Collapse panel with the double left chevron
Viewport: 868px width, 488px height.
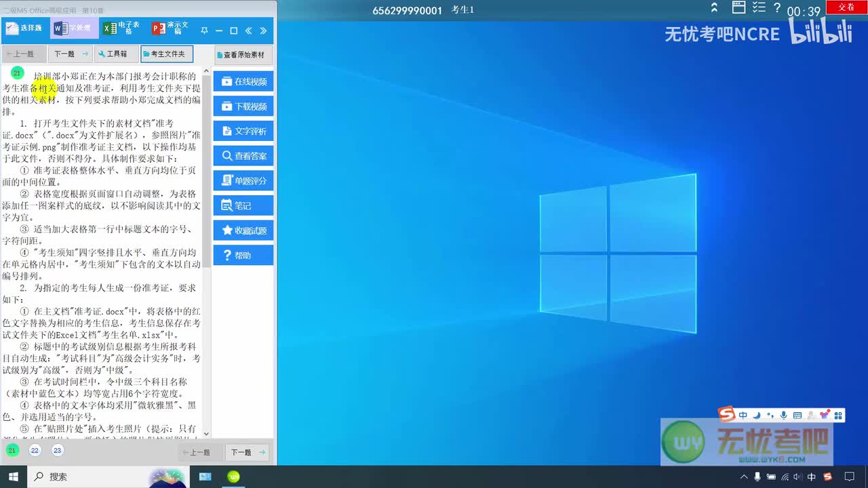[x=249, y=30]
